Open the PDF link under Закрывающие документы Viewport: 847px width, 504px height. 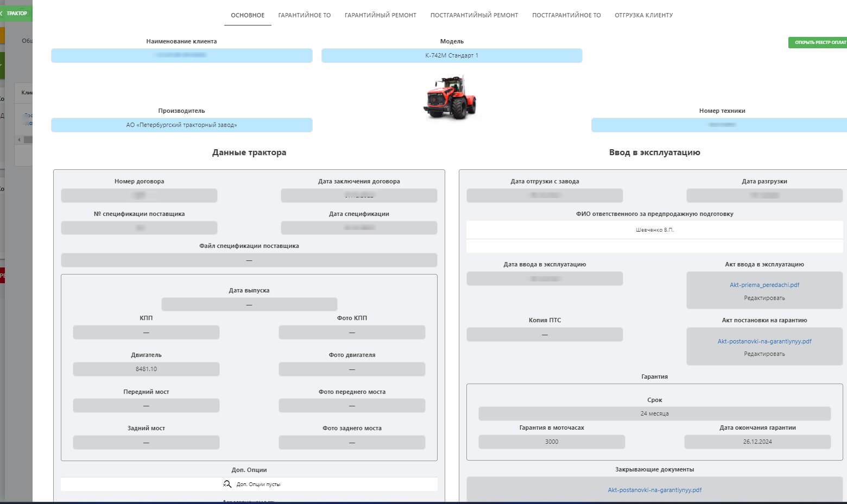point(654,490)
